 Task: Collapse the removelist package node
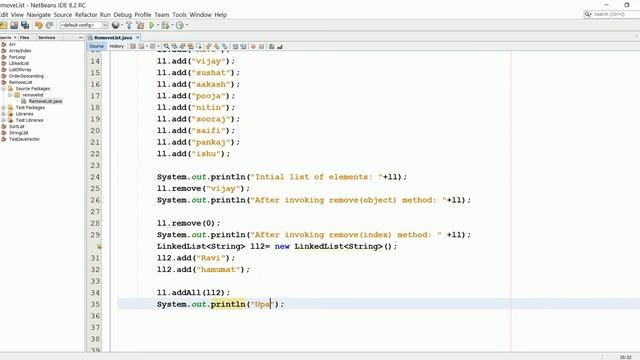tap(10, 95)
